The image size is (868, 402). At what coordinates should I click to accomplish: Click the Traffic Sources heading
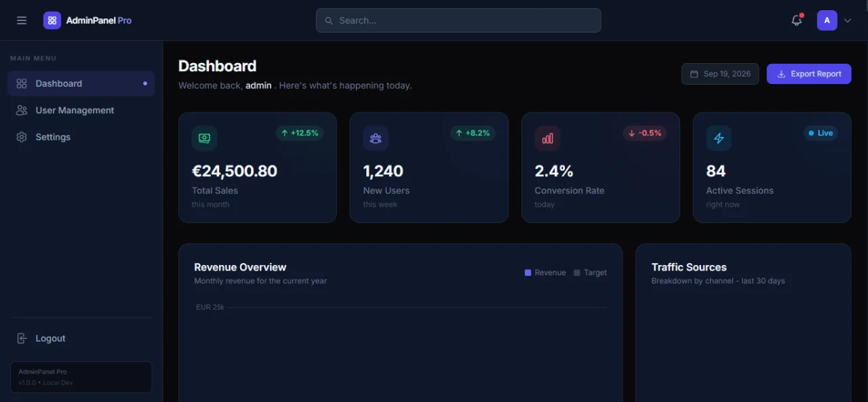click(x=689, y=267)
